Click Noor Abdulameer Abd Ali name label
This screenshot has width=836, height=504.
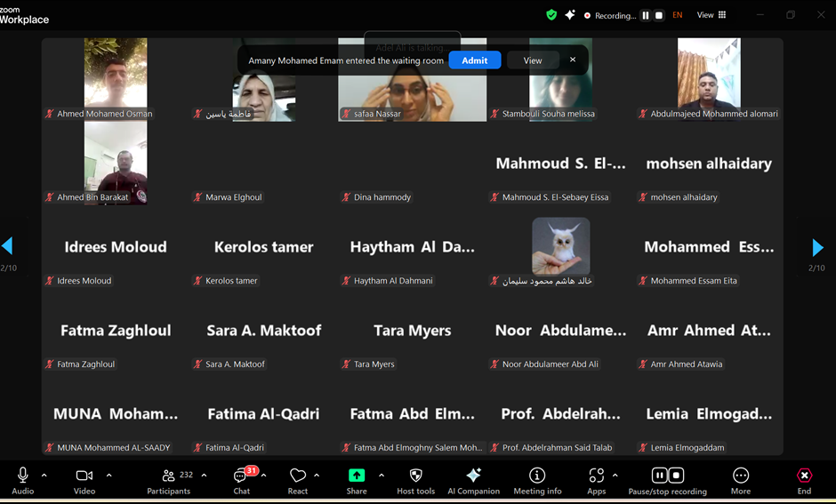(x=551, y=364)
